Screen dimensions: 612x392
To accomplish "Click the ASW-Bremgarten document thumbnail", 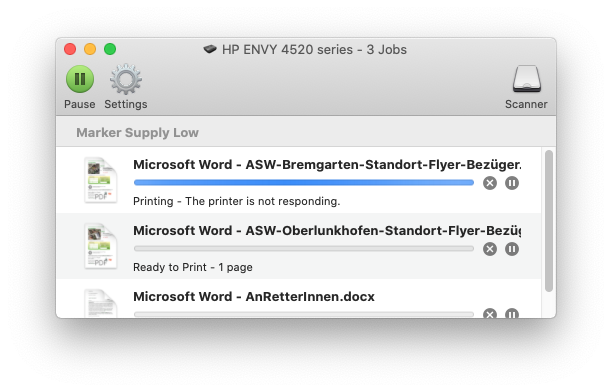I will 101,180.
